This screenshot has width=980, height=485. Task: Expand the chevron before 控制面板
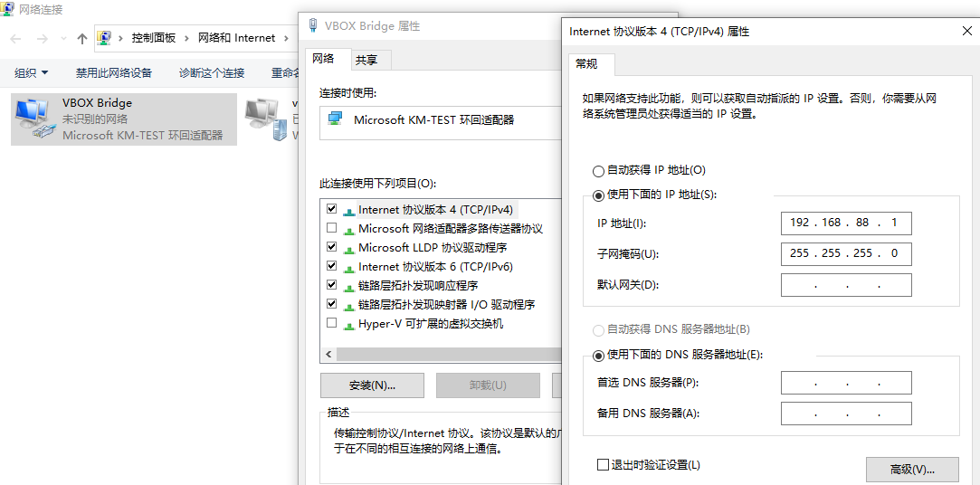pos(120,38)
